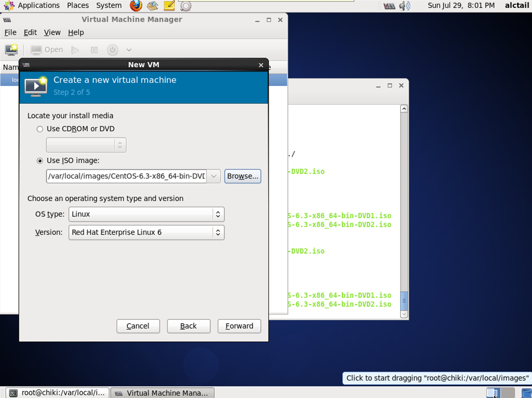Select Use CDROM or DVD radio button
The height and width of the screenshot is (398, 532).
pyautogui.click(x=40, y=129)
